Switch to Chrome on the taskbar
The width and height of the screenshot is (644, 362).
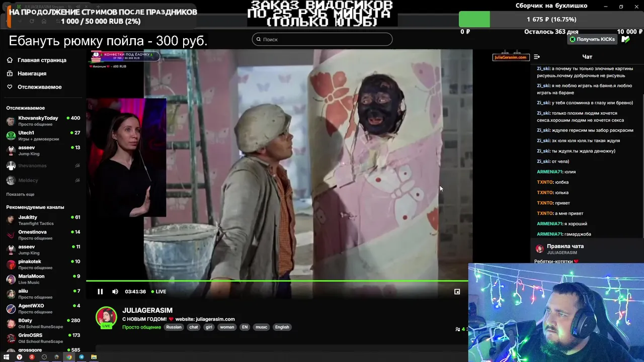click(x=69, y=357)
